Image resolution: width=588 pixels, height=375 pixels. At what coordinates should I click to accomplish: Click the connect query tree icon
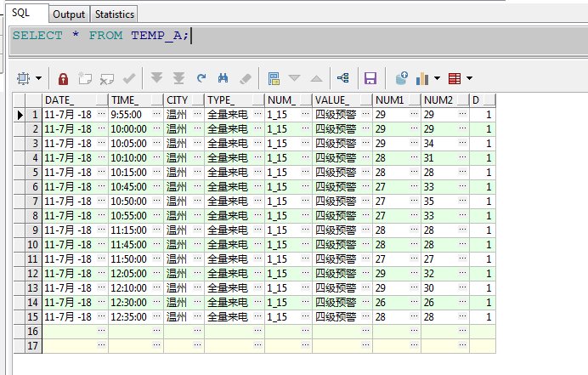click(343, 78)
